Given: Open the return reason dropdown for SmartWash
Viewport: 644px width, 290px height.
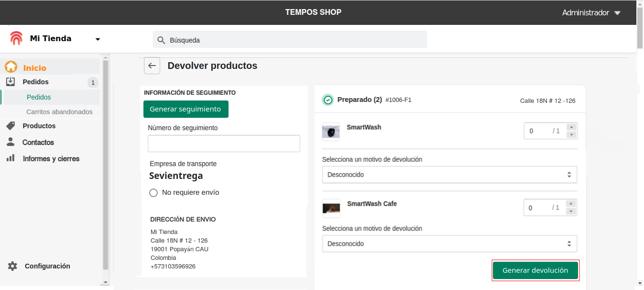Looking at the screenshot, I should click(449, 175).
